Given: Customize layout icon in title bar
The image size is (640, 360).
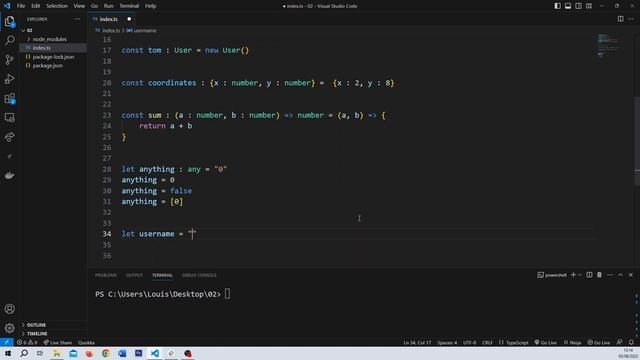Looking at the screenshot, I should coord(589,6).
